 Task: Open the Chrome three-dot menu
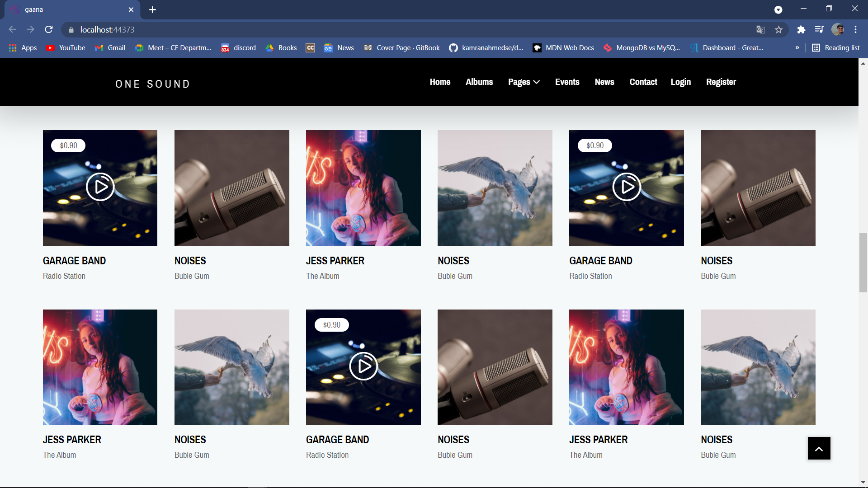(855, 29)
